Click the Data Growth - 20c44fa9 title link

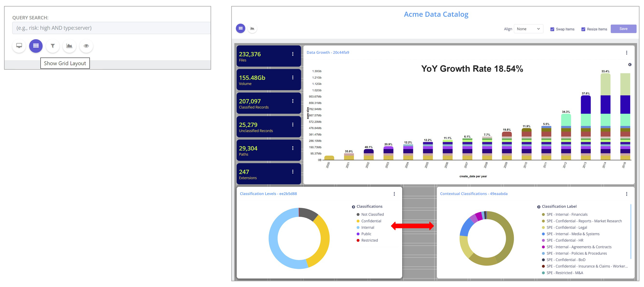(328, 53)
